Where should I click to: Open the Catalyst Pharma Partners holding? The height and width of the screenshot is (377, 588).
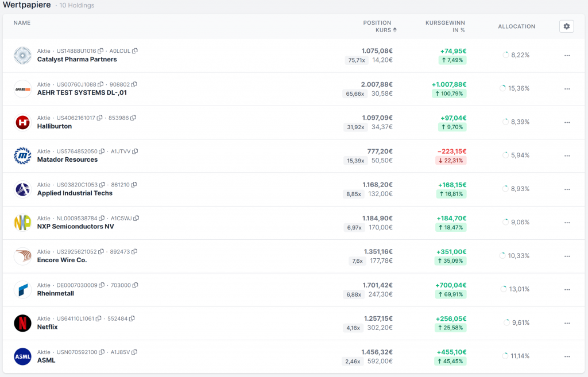77,59
